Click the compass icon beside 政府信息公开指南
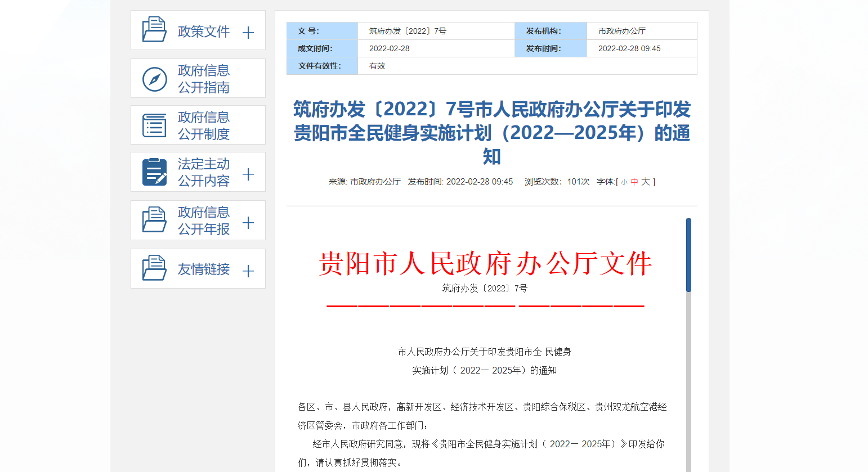Viewport: 868px width, 472px height. pos(155,78)
